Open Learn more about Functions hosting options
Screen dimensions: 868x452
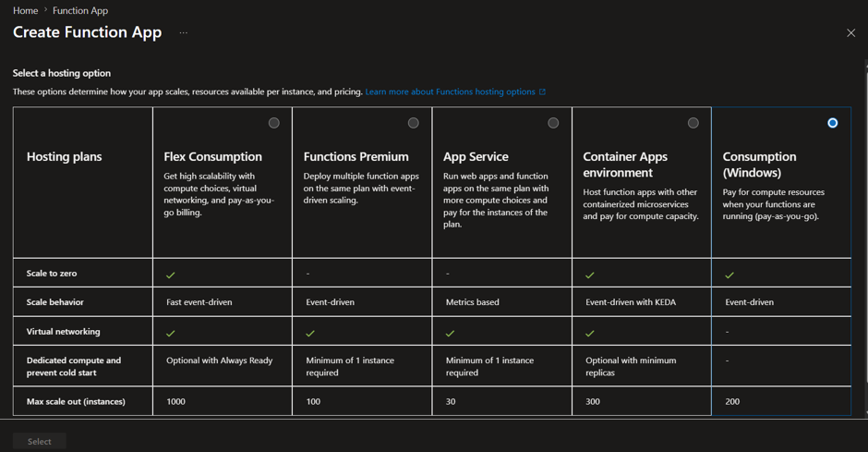(450, 92)
